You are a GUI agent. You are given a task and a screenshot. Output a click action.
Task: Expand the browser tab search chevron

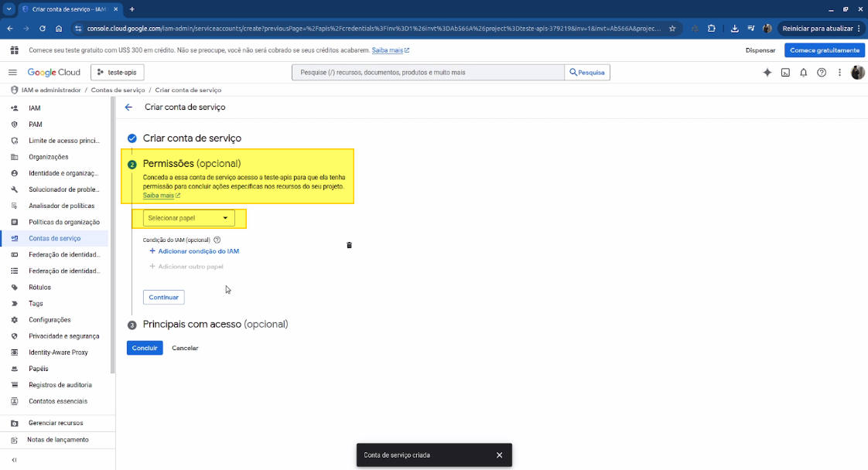coord(9,9)
